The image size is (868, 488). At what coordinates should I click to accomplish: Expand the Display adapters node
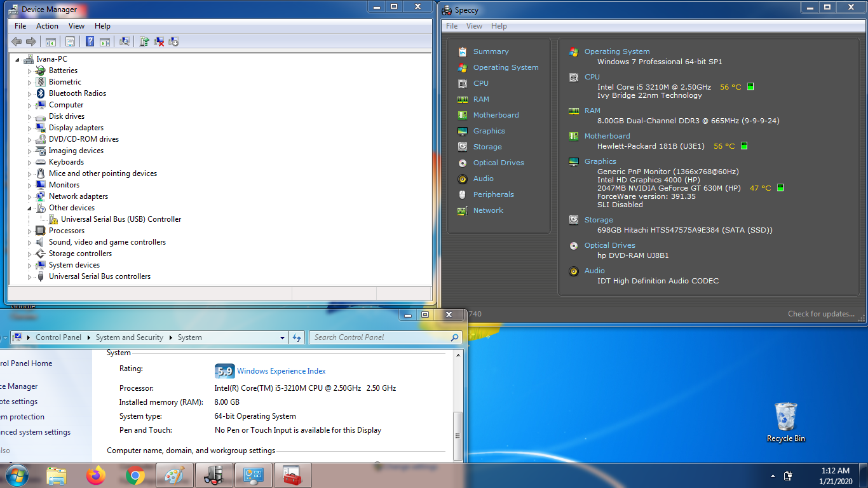pos(29,128)
